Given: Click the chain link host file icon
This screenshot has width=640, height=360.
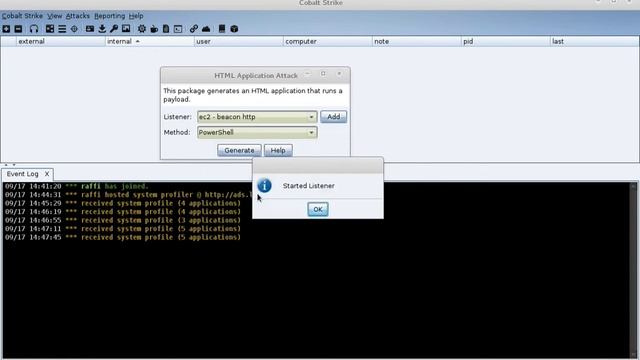Looking at the screenshot, I should 193,29.
